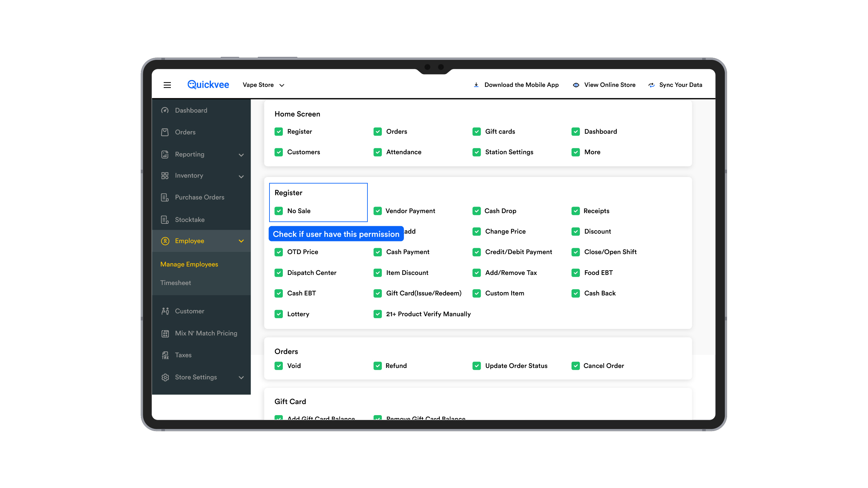Click the Purchase Orders icon in sidebar
Screen dimensions: 868x488
165,197
